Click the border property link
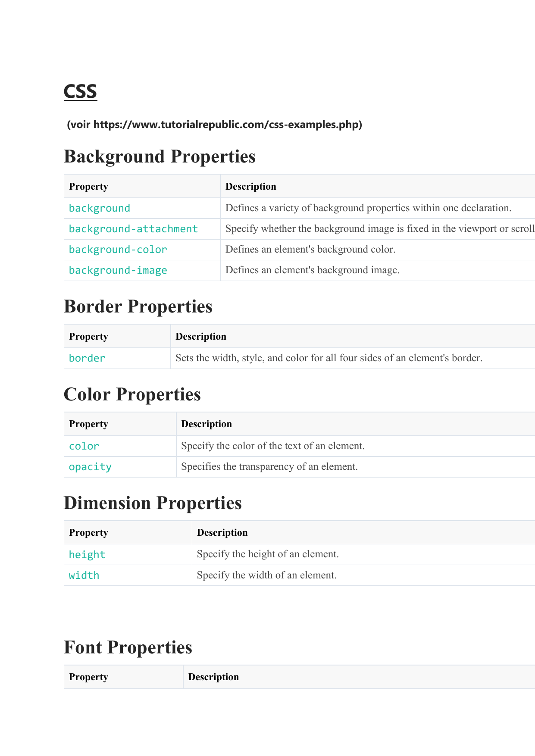 point(87,358)
